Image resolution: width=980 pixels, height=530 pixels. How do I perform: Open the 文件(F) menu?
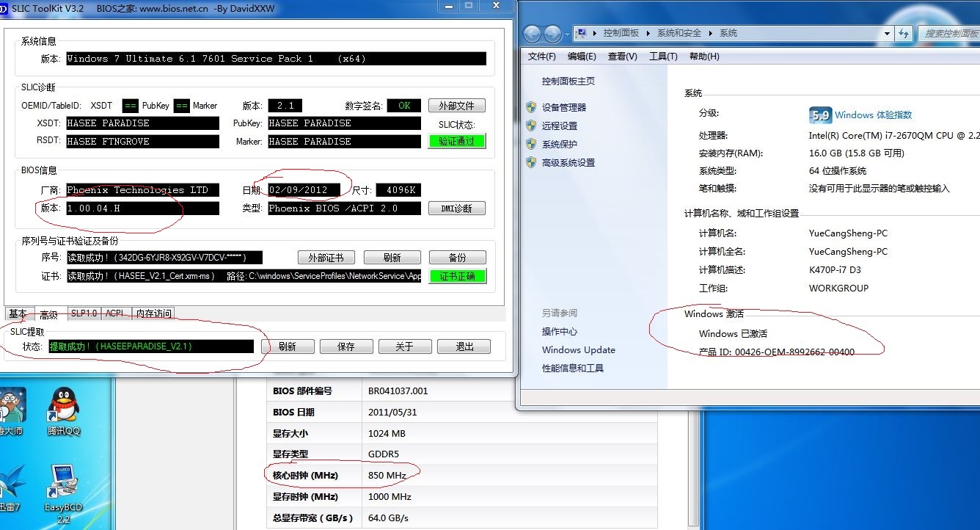541,57
